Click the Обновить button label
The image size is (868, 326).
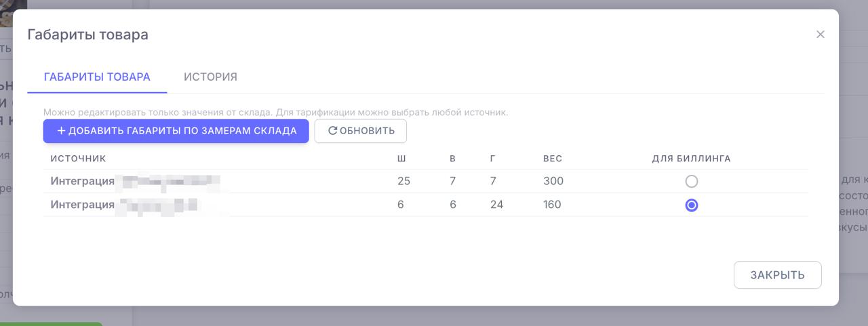click(367, 131)
